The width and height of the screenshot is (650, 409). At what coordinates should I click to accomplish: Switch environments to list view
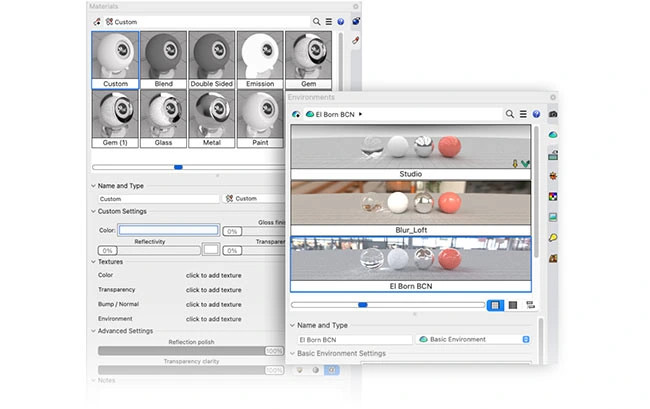click(x=513, y=305)
